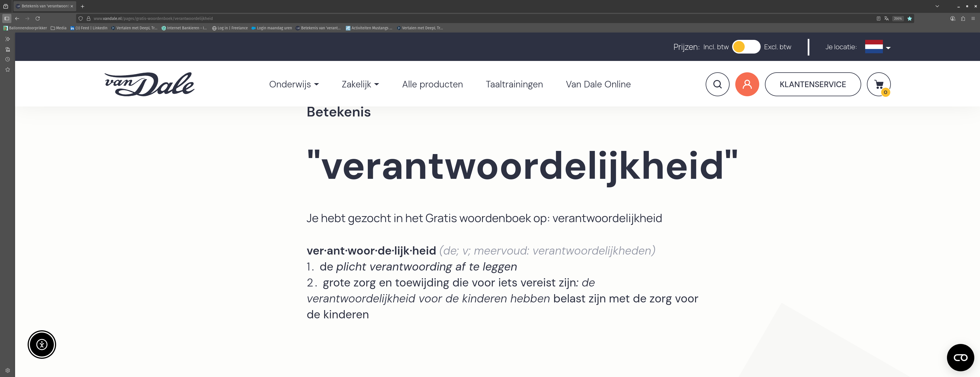
Task: Open the Firefox extensions puzzle icon
Action: pos(963,18)
